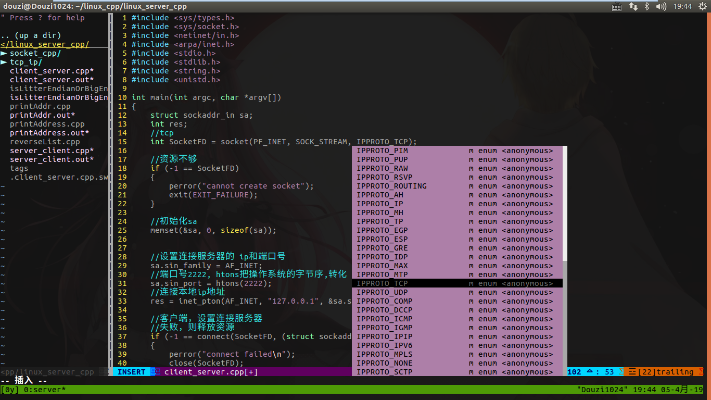Screen dimensions: 711x400
Task: Open reverseList.cpp from the file tree
Action: pyautogui.click(x=47, y=141)
